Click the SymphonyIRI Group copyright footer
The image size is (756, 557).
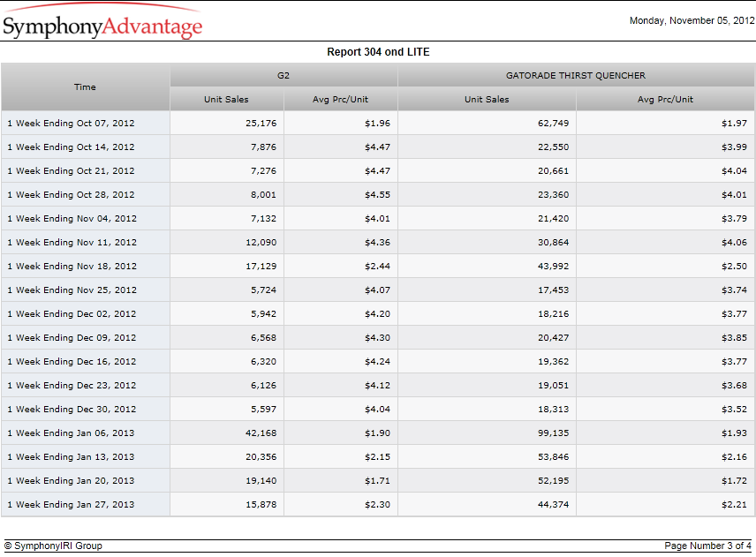pyautogui.click(x=54, y=546)
